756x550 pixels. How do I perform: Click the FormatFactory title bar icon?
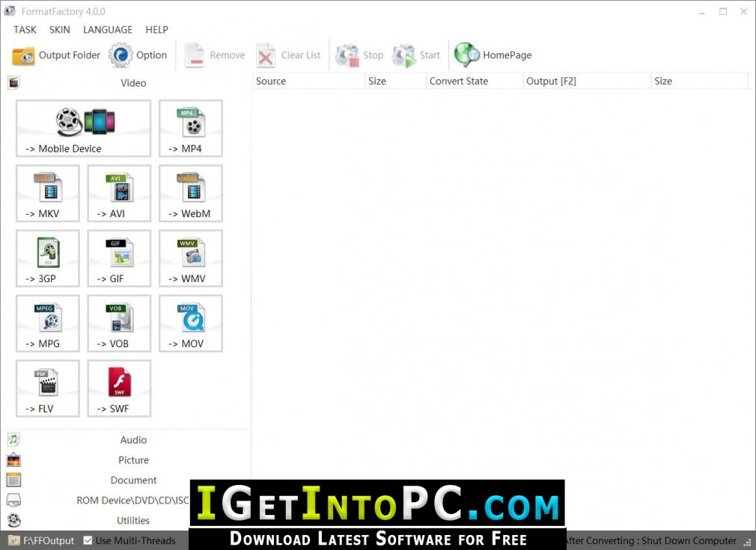pos(10,10)
